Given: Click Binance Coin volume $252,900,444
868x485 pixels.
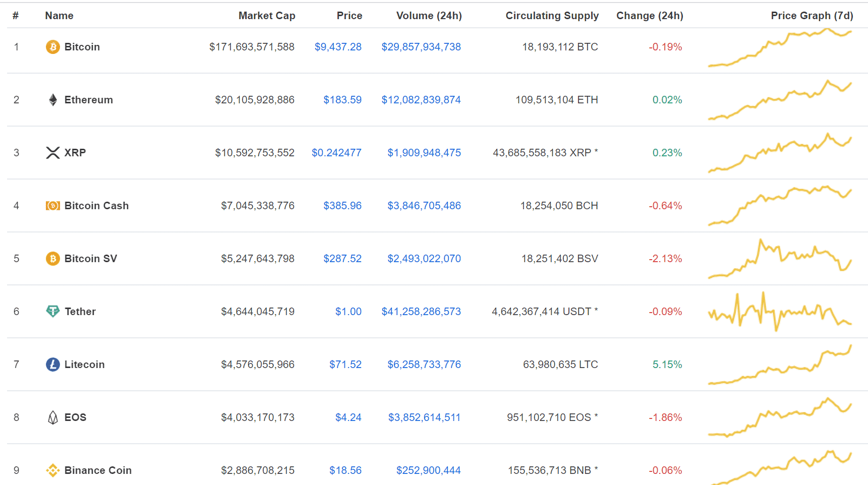Looking at the screenshot, I should coord(429,470).
